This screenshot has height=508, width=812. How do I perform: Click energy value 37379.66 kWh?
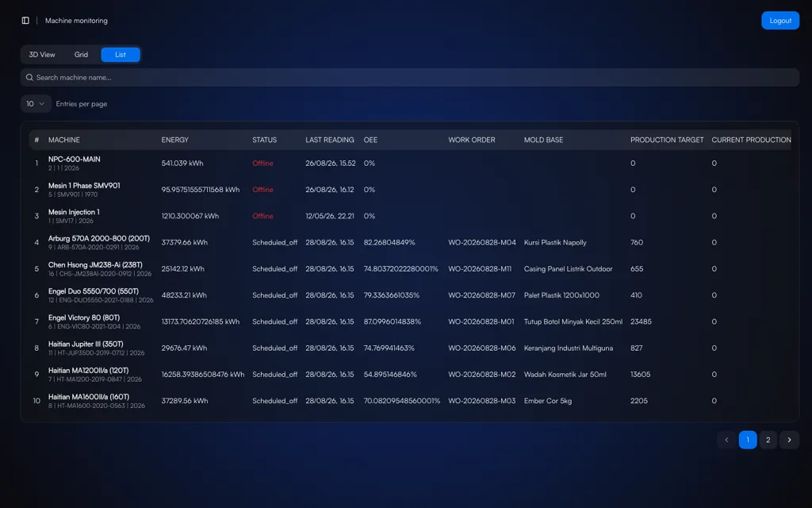pos(184,243)
